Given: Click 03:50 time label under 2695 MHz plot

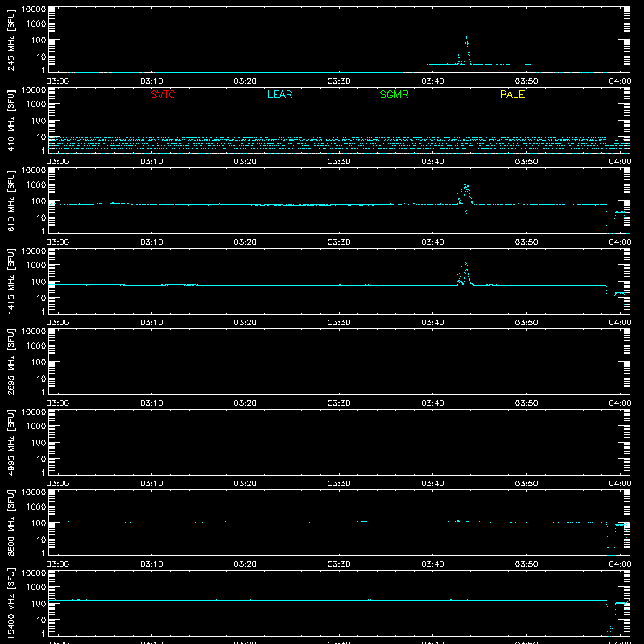Looking at the screenshot, I should 526,403.
